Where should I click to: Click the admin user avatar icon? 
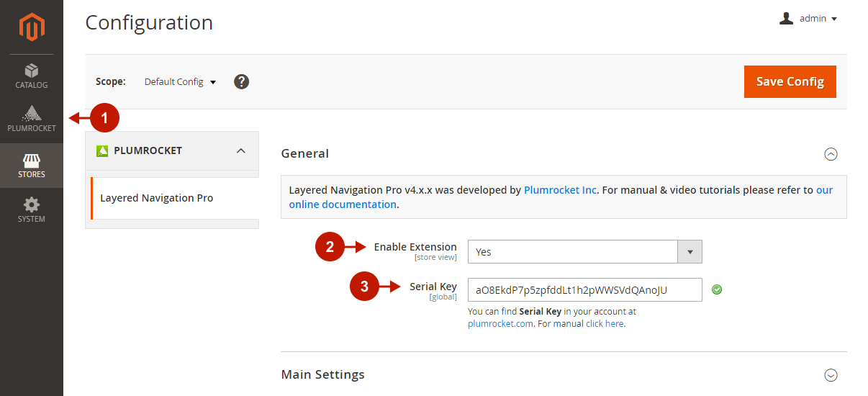[x=786, y=19]
